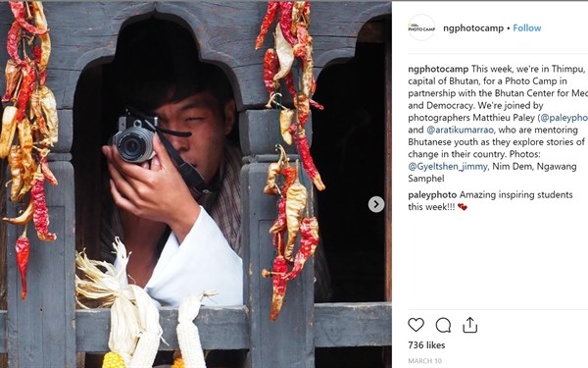Image resolution: width=588 pixels, height=368 pixels.
Task: Click the heart emoji in paleyphoto's comment
Action: click(x=462, y=207)
